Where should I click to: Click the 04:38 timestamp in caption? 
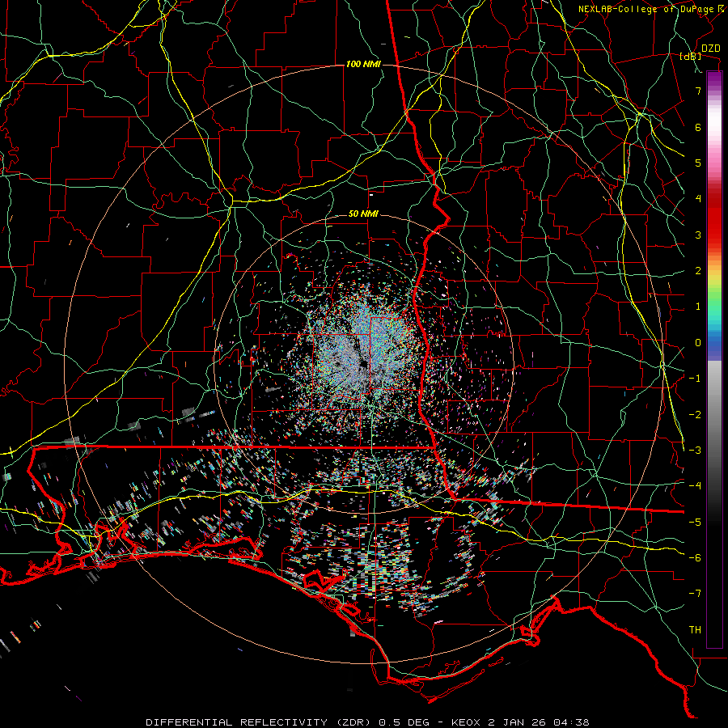[572, 722]
